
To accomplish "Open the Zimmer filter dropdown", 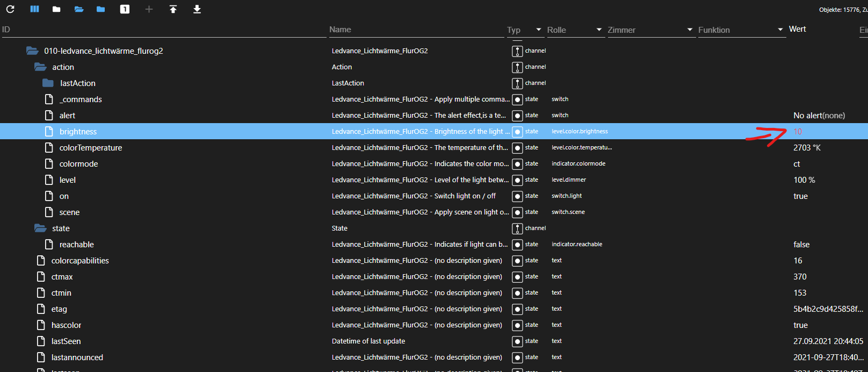I will click(x=690, y=30).
